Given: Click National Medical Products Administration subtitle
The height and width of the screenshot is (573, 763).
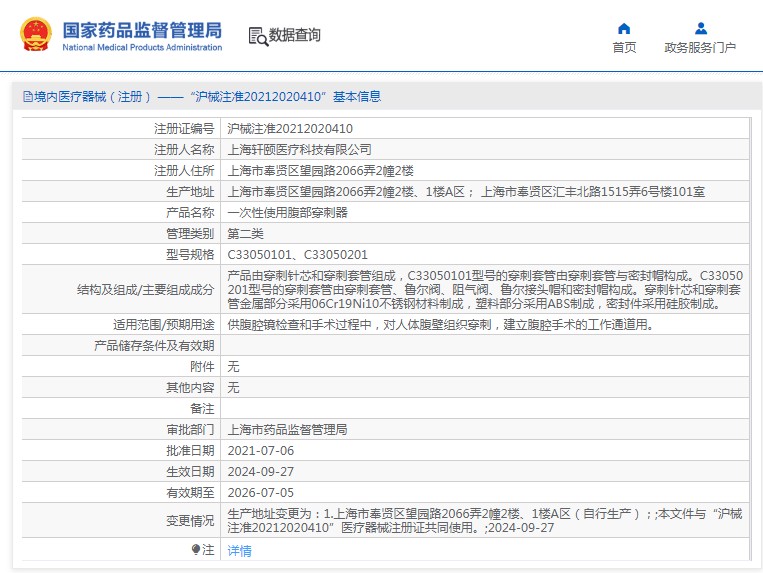Looking at the screenshot, I should point(142,47).
